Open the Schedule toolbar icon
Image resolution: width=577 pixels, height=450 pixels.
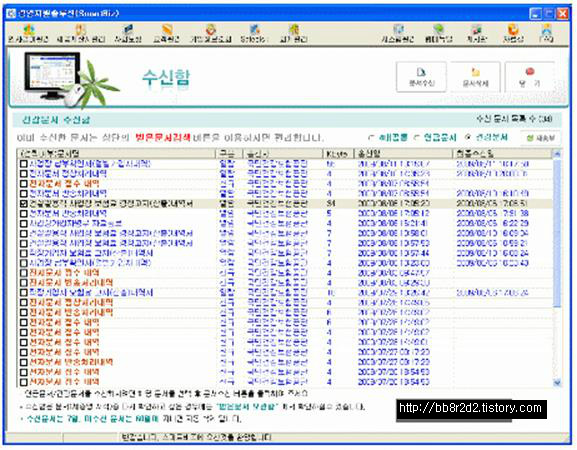(x=254, y=34)
